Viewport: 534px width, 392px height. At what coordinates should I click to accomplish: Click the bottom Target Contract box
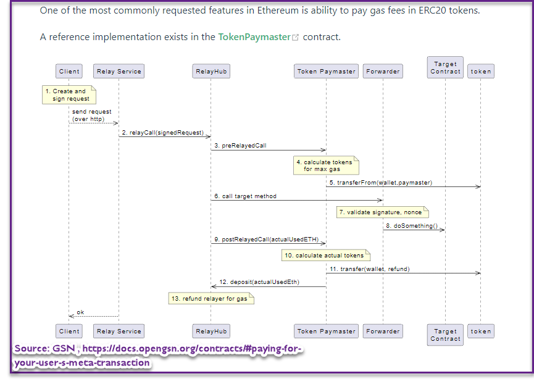point(445,335)
